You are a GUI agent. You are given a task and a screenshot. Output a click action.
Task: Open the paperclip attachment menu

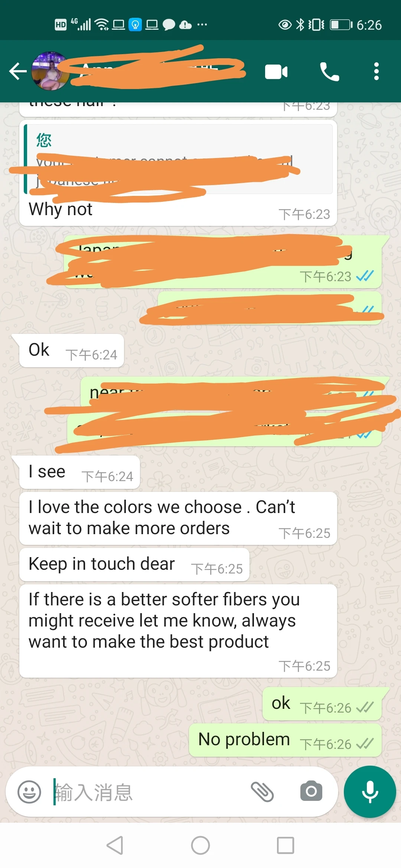(x=262, y=792)
